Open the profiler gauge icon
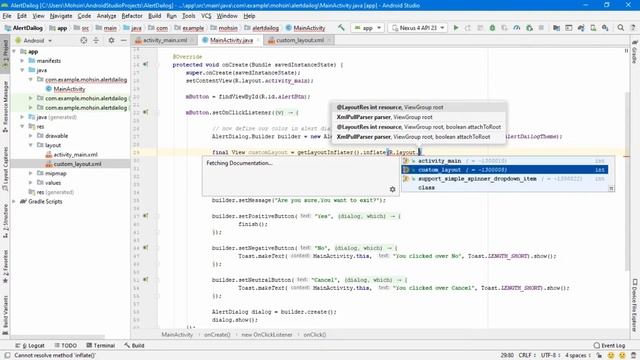The width and height of the screenshot is (640, 360). (x=517, y=28)
